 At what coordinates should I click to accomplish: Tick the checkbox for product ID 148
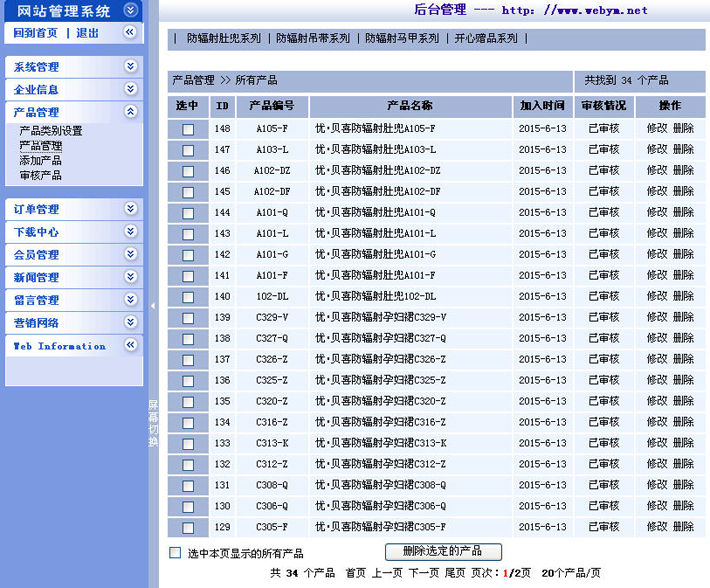click(x=188, y=129)
